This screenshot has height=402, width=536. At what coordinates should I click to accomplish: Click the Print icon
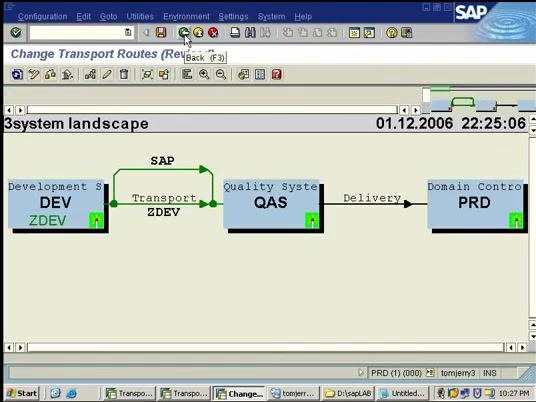[x=235, y=33]
